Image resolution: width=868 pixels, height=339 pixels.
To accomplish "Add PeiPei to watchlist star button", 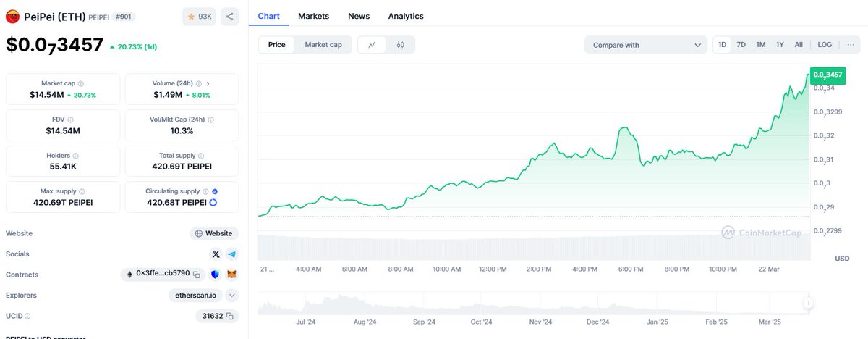I will pyautogui.click(x=199, y=16).
